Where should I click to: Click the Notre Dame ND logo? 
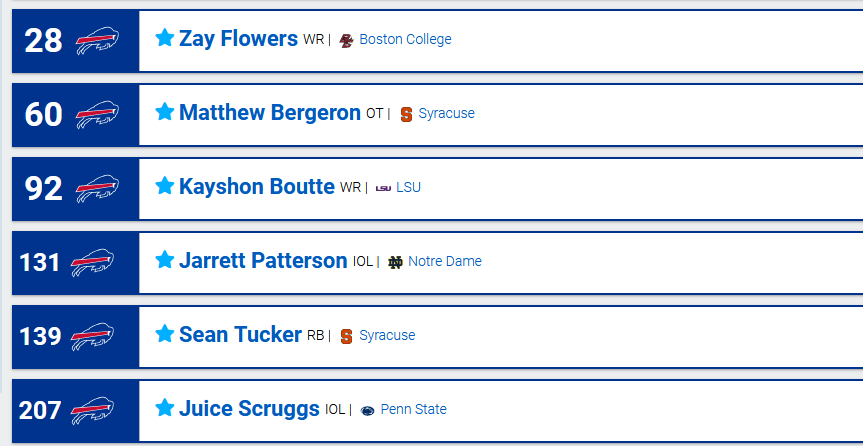tap(395, 262)
